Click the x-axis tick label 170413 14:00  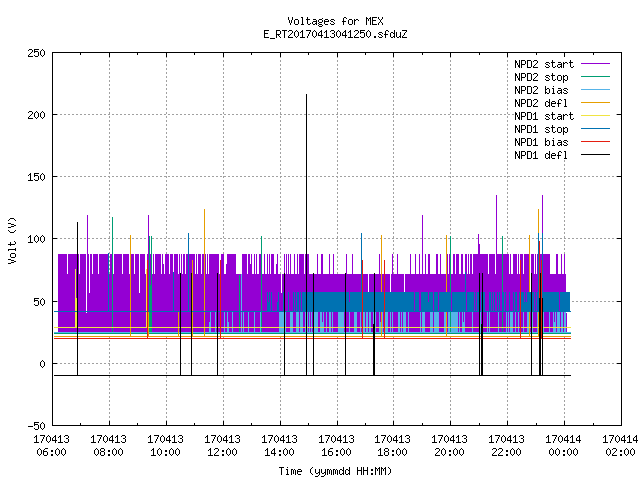(x=280, y=446)
